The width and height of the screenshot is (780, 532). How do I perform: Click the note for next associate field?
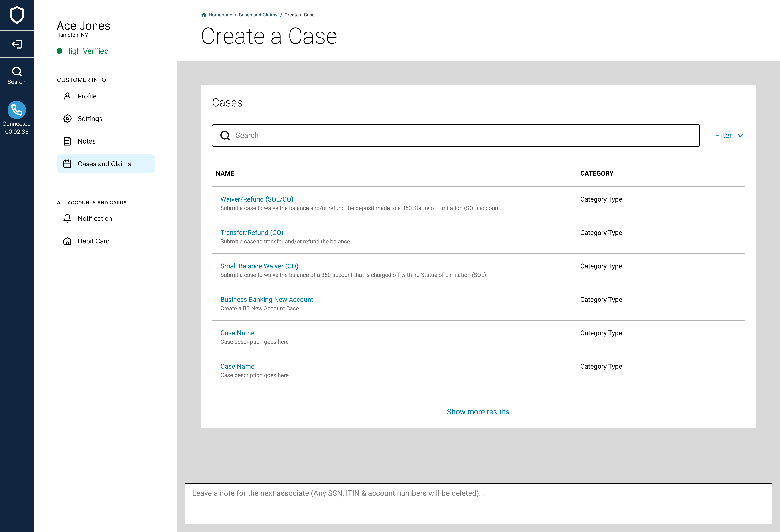coord(478,503)
